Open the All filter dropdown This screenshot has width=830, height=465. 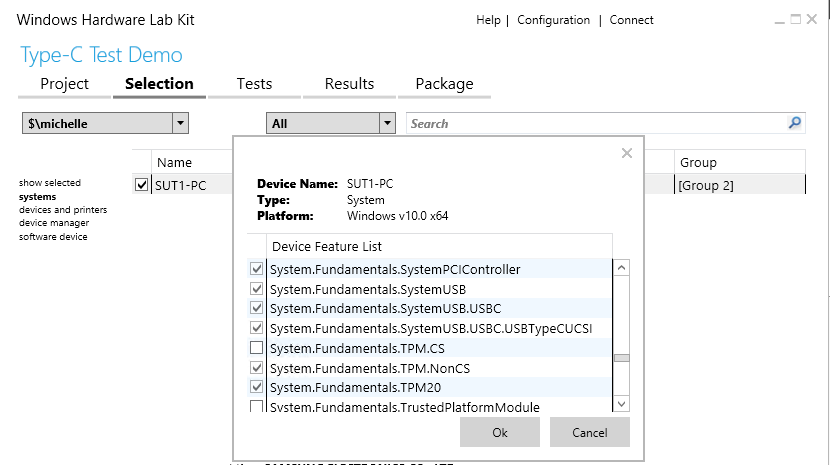coord(387,123)
